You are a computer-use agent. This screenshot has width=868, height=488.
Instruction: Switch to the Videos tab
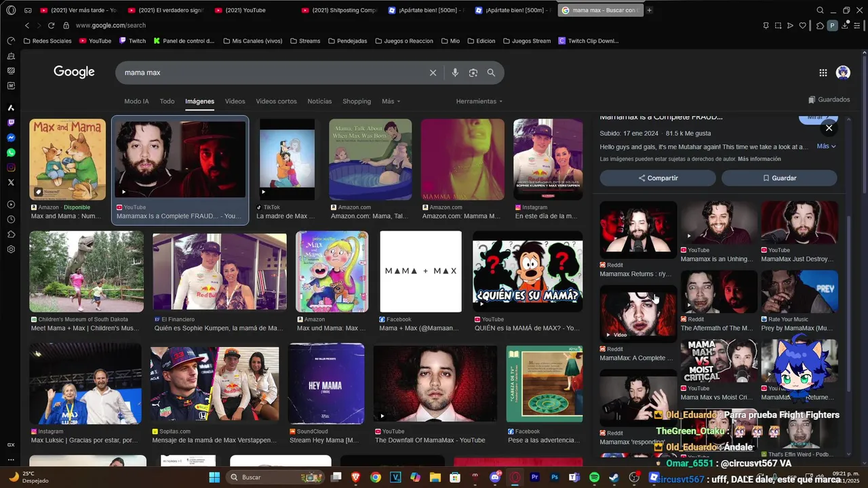(x=235, y=101)
